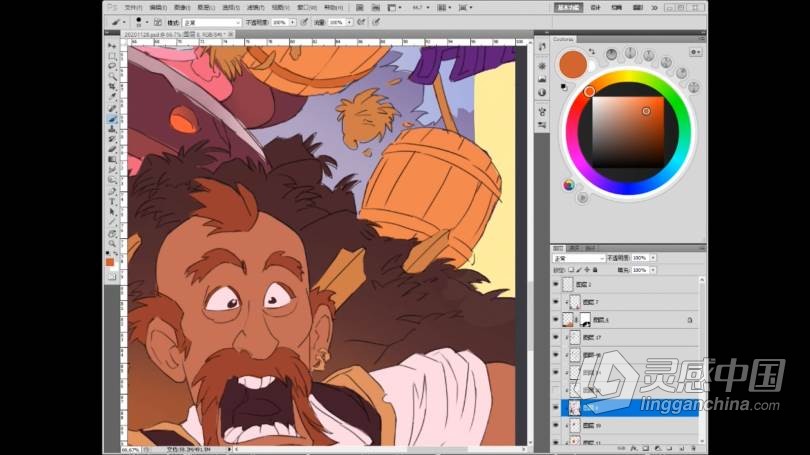This screenshot has width=810, height=455.
Task: Select the Eyedropper tool
Action: [112, 97]
